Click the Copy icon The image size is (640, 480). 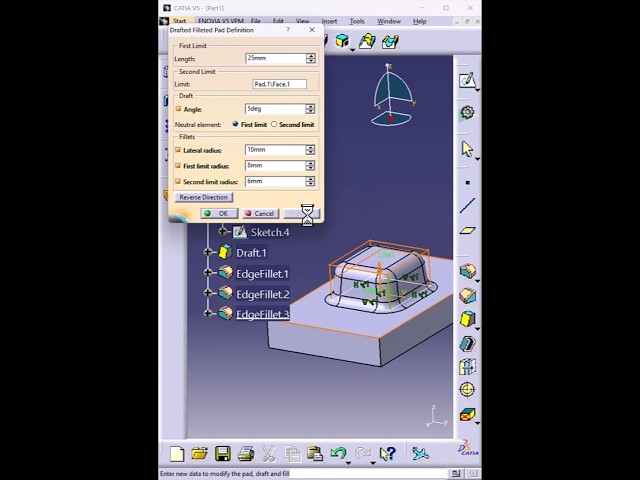coord(292,453)
